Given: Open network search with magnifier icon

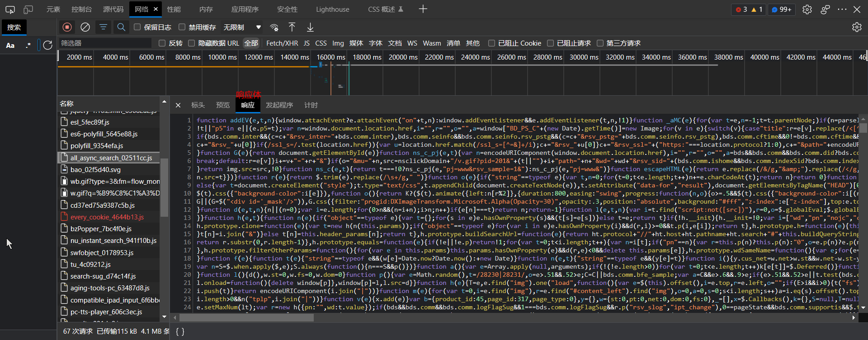Looking at the screenshot, I should click(x=121, y=27).
